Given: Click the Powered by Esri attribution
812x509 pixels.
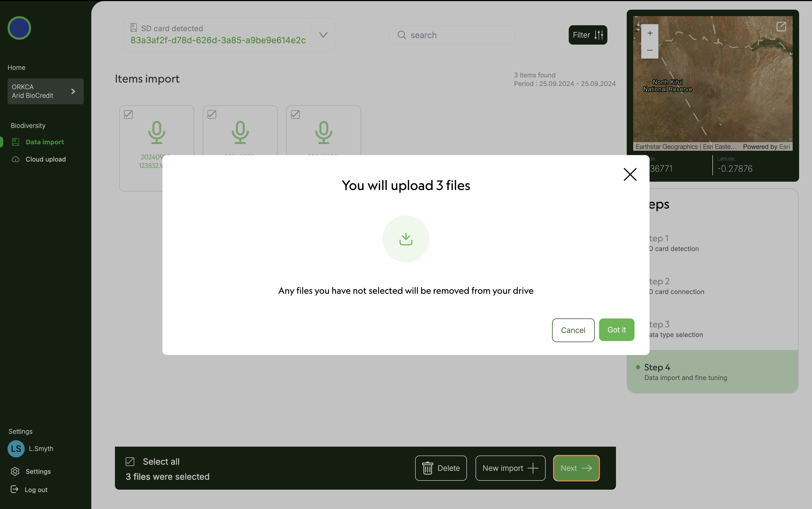Looking at the screenshot, I should click(766, 147).
